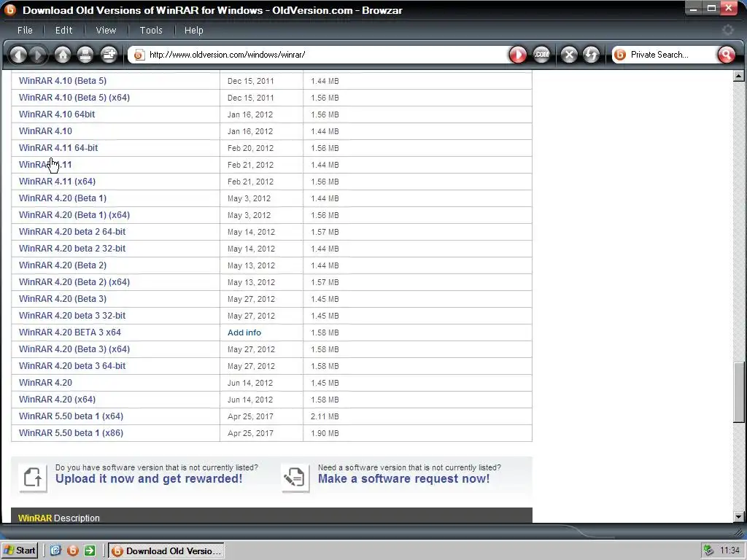Open WinRAR 4.20 (Beta 1) link
Screen dimensions: 747x560
point(63,198)
